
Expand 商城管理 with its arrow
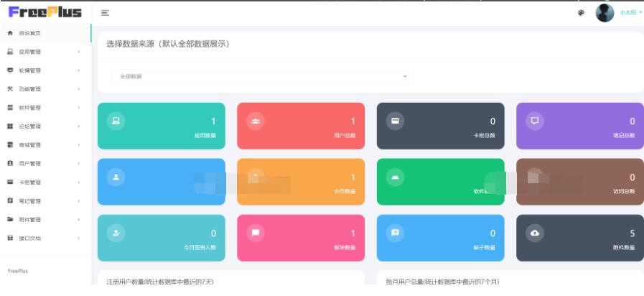(x=78, y=144)
